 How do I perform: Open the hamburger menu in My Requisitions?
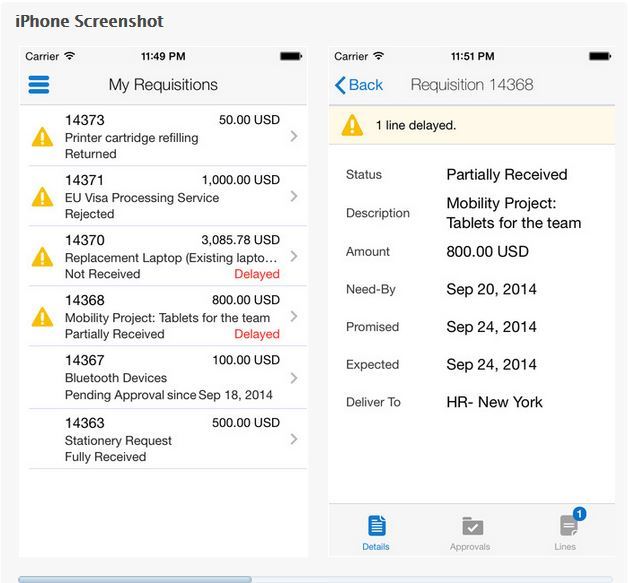(x=39, y=85)
